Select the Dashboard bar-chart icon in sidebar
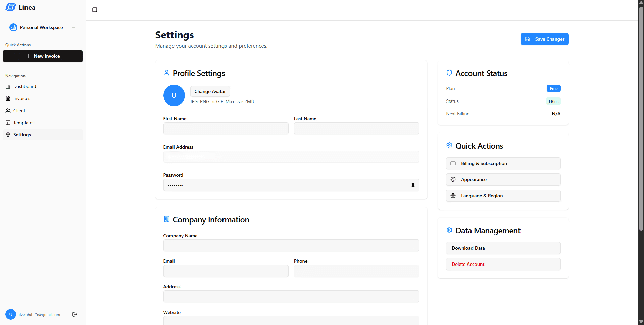Image resolution: width=644 pixels, height=325 pixels. 8,86
